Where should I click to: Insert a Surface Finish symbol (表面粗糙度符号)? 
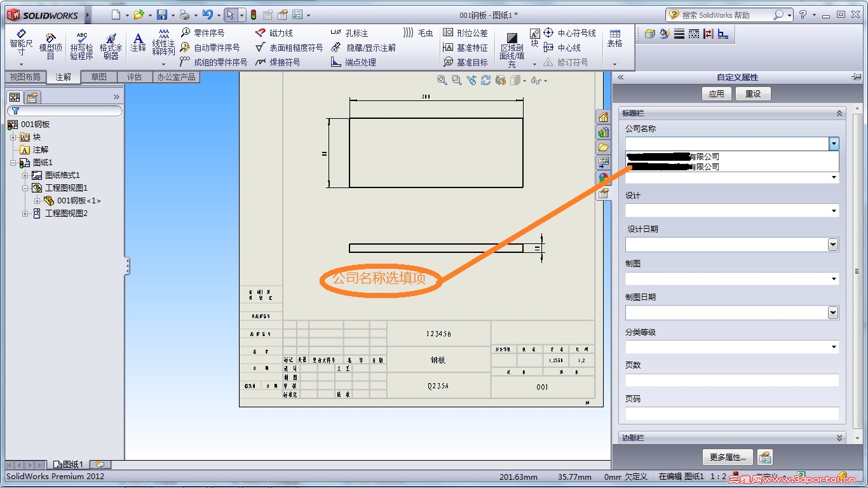coord(289,48)
